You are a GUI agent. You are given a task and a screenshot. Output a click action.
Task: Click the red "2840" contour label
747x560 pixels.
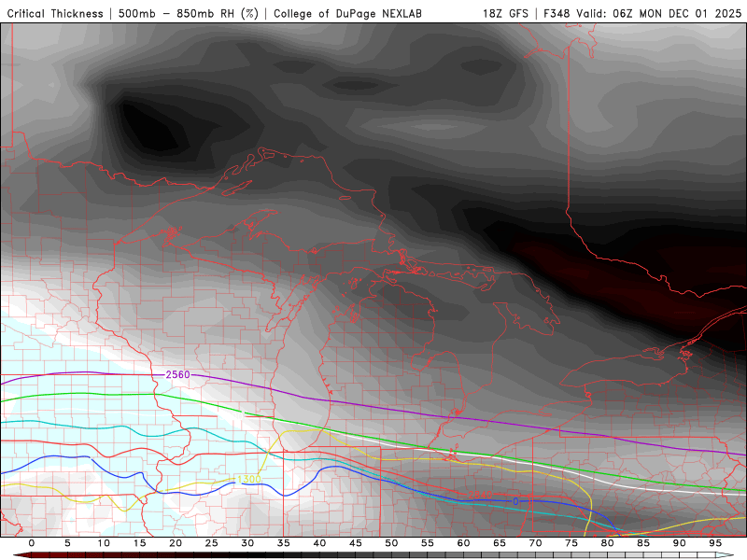tap(480, 495)
